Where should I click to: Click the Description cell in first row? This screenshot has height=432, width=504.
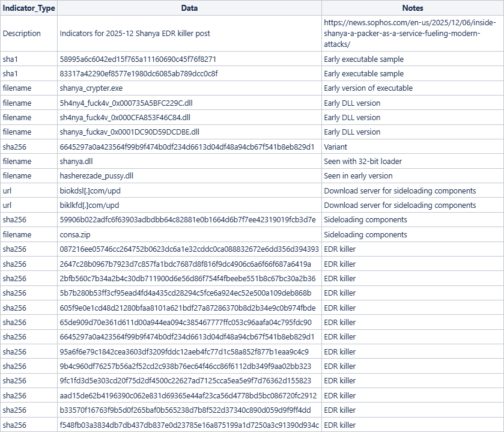[x=22, y=34]
